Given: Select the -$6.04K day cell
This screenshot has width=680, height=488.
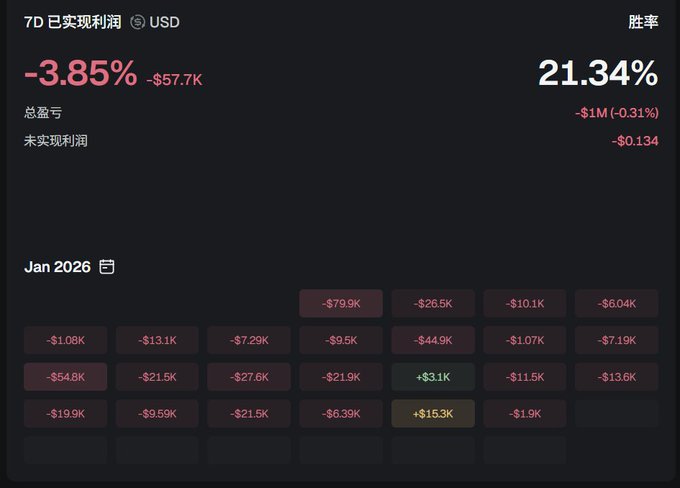Looking at the screenshot, I should click(617, 303).
